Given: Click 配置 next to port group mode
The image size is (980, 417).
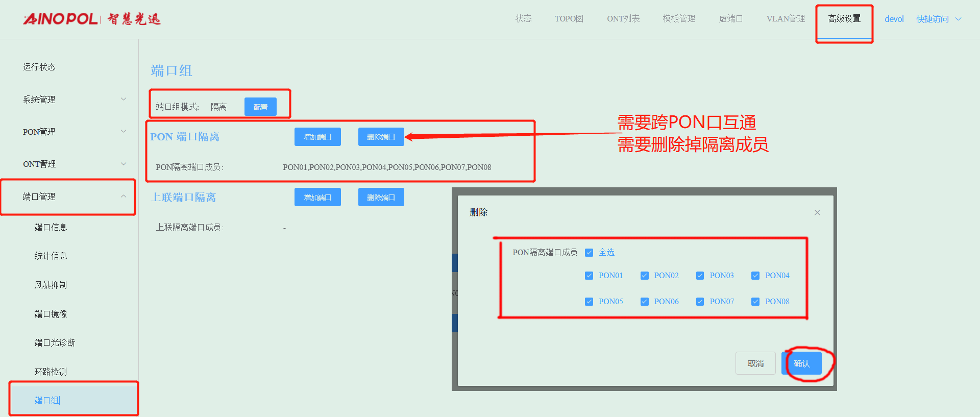Looking at the screenshot, I should [x=260, y=107].
